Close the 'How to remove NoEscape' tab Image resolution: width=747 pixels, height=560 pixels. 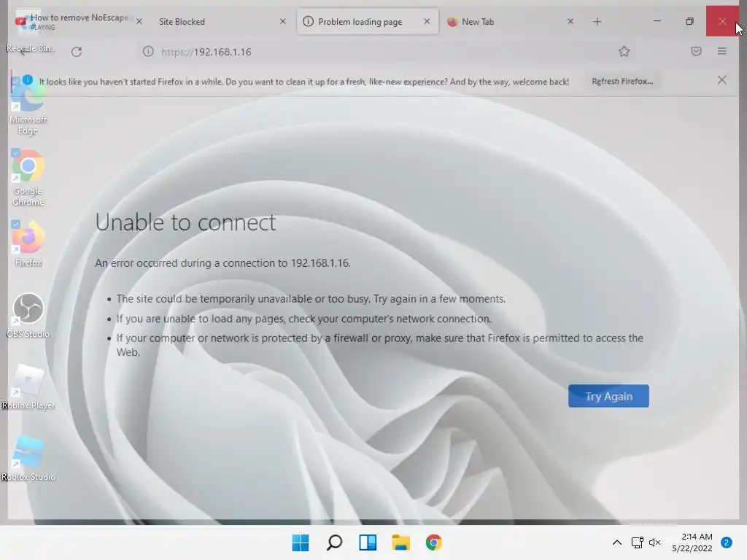click(x=139, y=21)
